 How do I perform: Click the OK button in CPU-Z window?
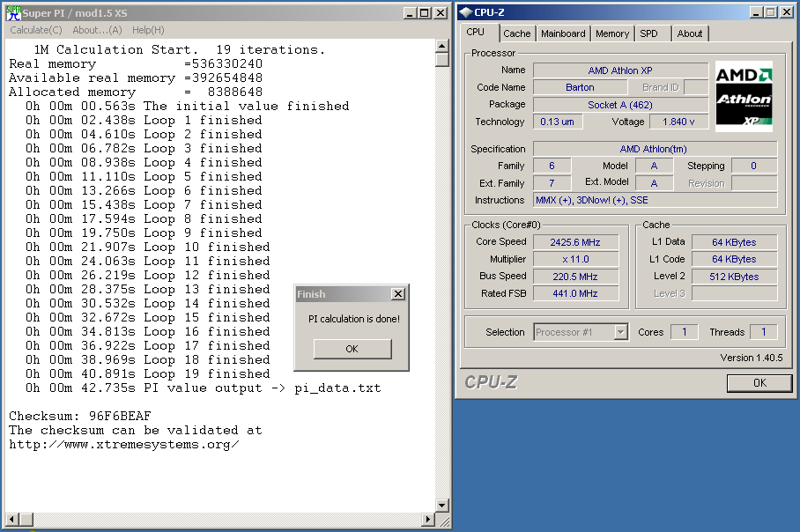click(759, 383)
